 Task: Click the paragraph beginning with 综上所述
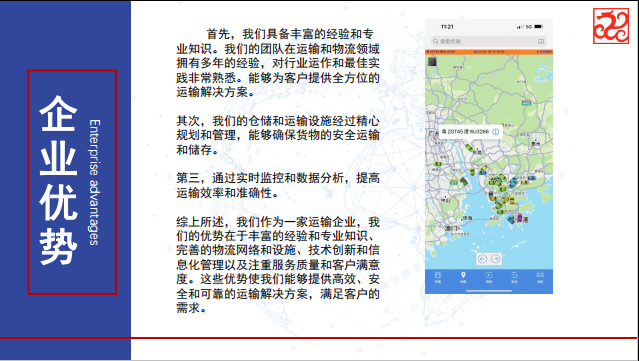(278, 265)
